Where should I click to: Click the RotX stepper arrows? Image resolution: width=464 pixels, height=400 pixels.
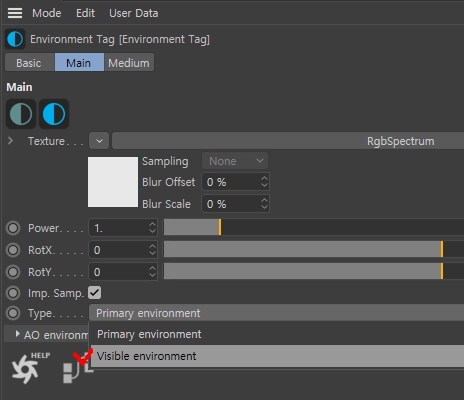(x=152, y=250)
